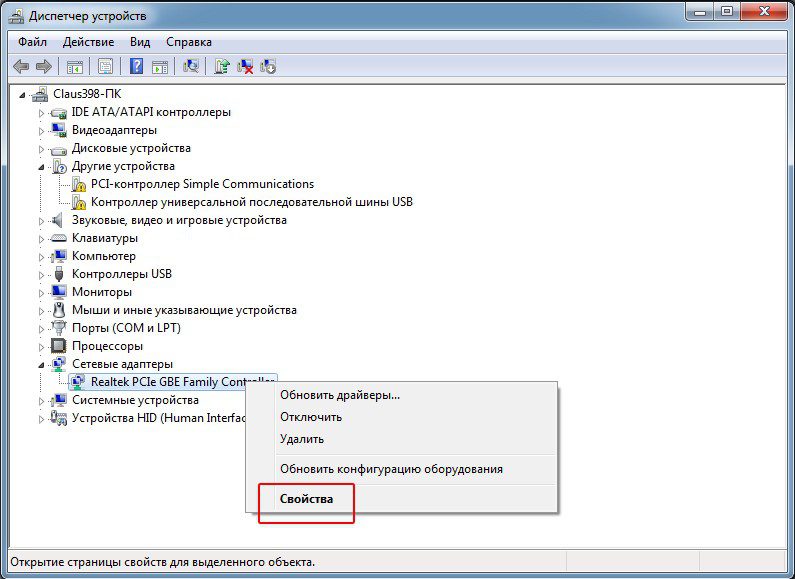Click the update driver software toolbar icon
The height and width of the screenshot is (579, 795).
(x=222, y=66)
